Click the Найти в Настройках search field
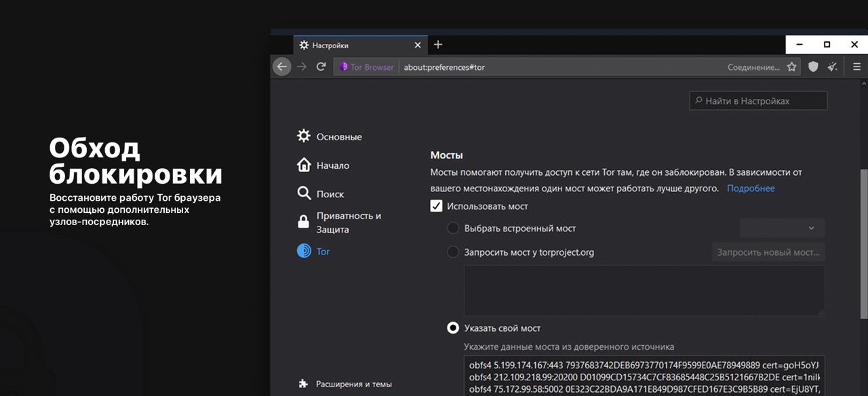 [758, 101]
